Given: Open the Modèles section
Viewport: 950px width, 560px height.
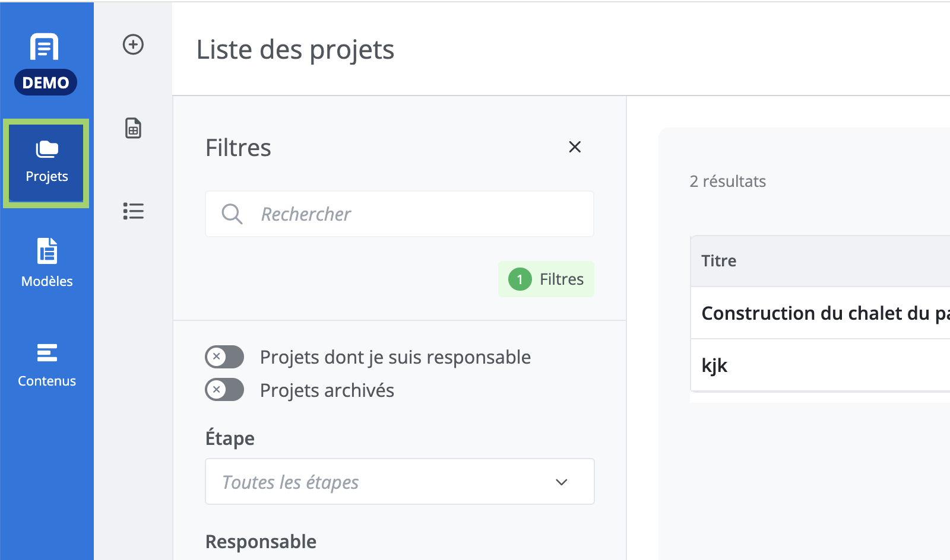Looking at the screenshot, I should [x=47, y=263].
